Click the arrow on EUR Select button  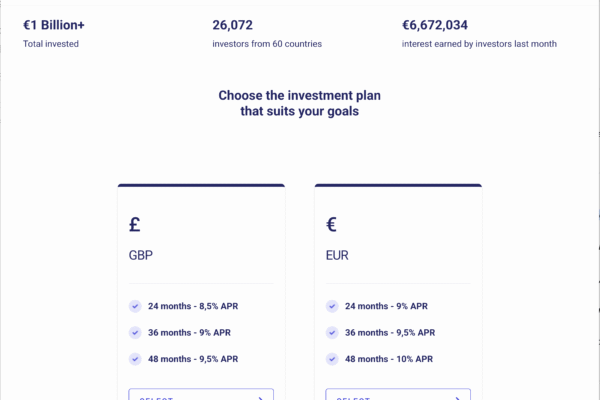click(458, 398)
